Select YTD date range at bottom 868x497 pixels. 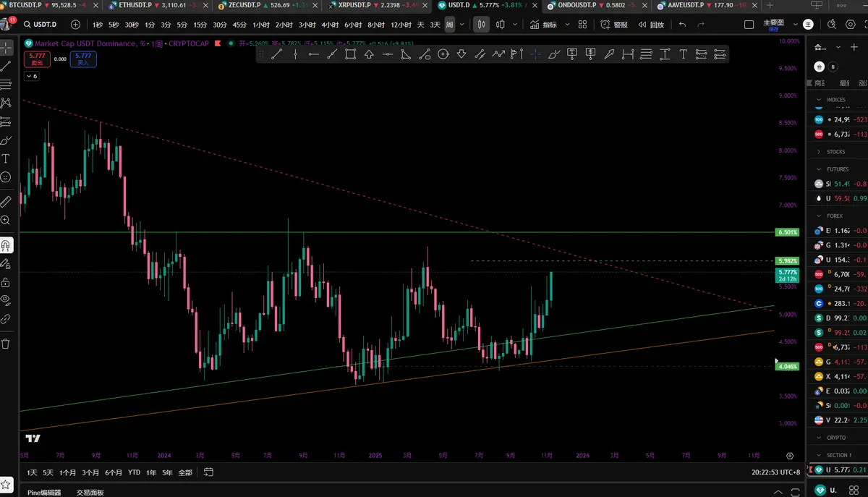click(134, 472)
